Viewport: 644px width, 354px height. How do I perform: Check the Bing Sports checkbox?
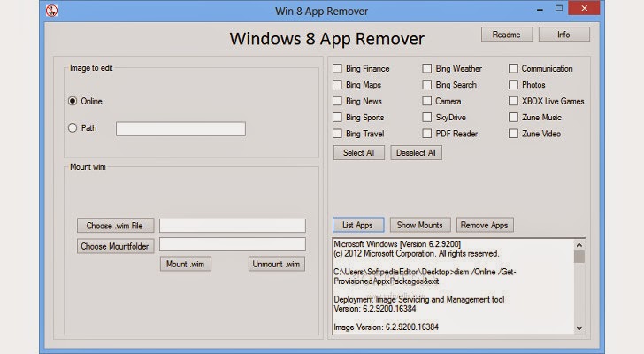337,118
